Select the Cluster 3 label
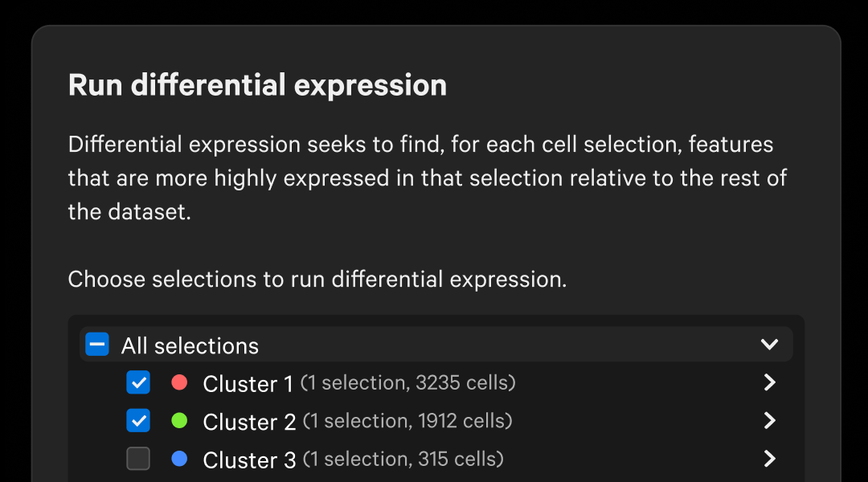868x482 pixels. point(249,460)
